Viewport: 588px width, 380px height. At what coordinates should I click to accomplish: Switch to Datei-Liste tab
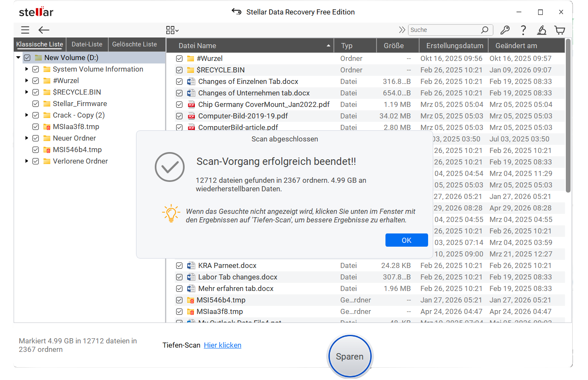[87, 44]
